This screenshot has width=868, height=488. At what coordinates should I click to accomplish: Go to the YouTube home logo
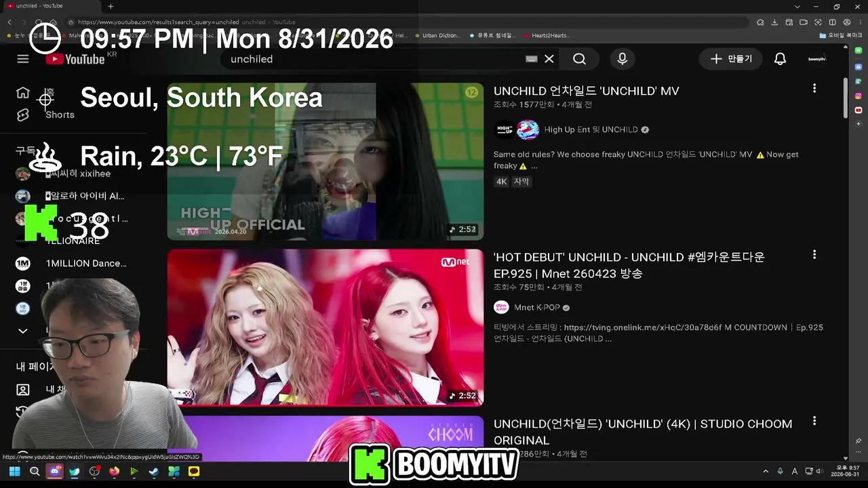click(x=75, y=59)
